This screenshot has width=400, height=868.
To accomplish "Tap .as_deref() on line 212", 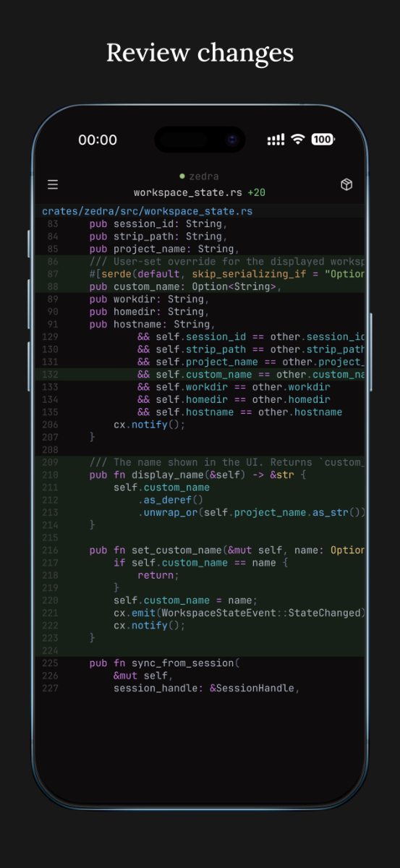I will pyautogui.click(x=171, y=500).
